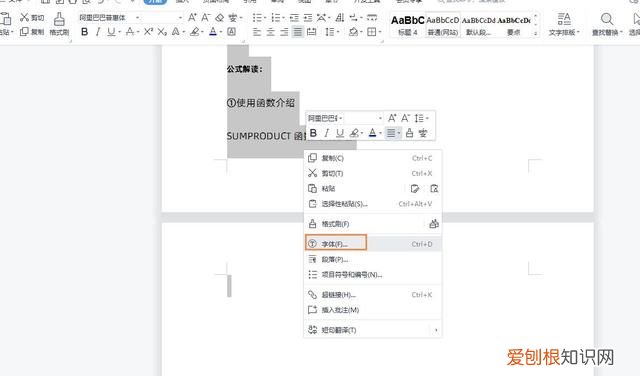Expand numbered list dropdown arrow
Image resolution: width=640 pixels, height=376 pixels.
tap(283, 18)
